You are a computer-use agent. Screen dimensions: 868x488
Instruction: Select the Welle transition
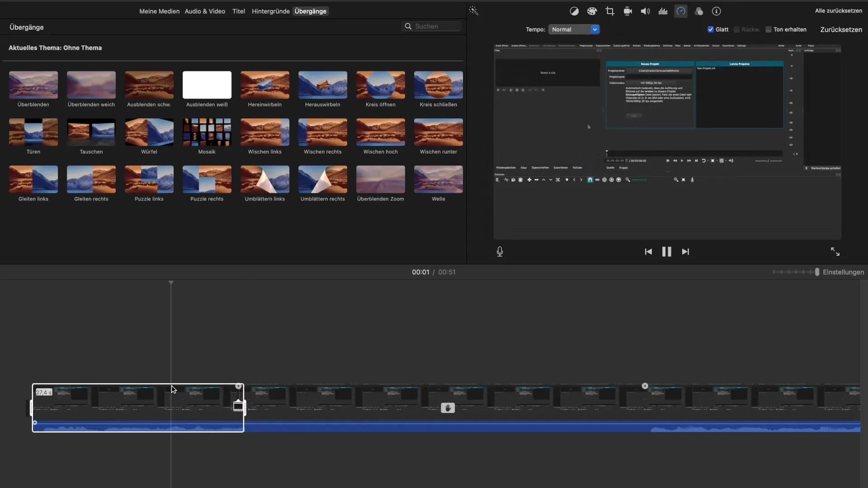(439, 179)
